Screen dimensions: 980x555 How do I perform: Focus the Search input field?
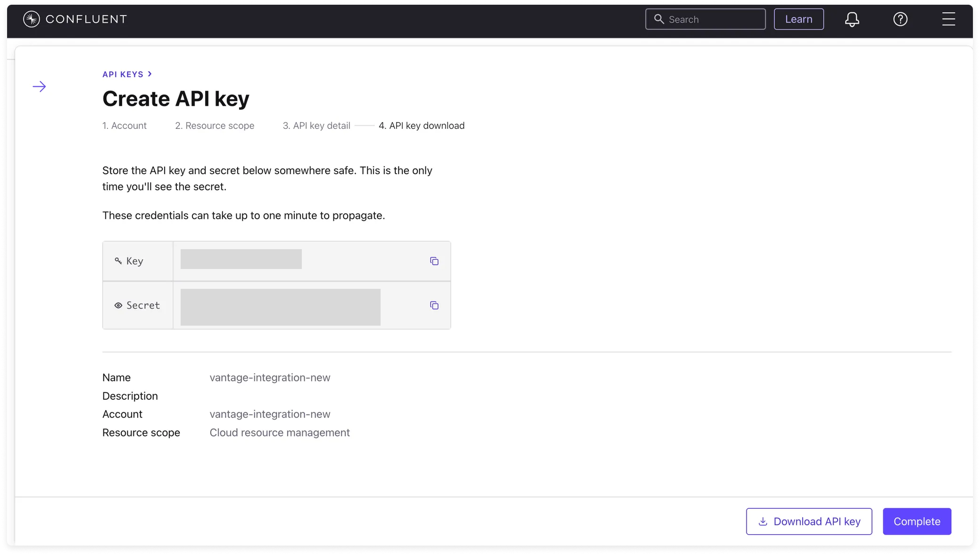(x=705, y=19)
